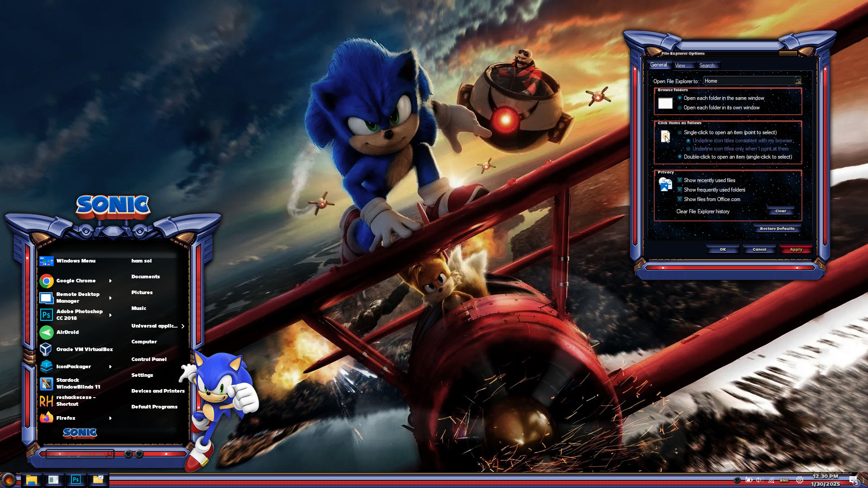Viewport: 868px width, 488px height.
Task: Expand the Google Chrome submenu arrow
Action: coord(110,281)
